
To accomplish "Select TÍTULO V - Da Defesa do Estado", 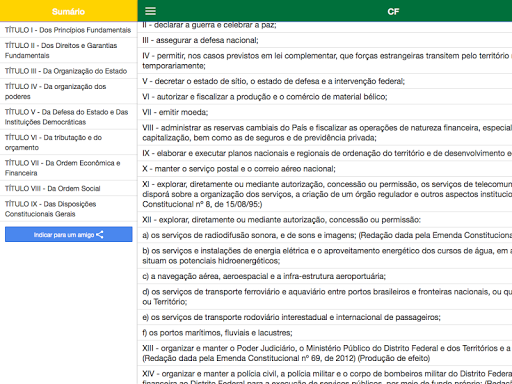I will pyautogui.click(x=68, y=117).
